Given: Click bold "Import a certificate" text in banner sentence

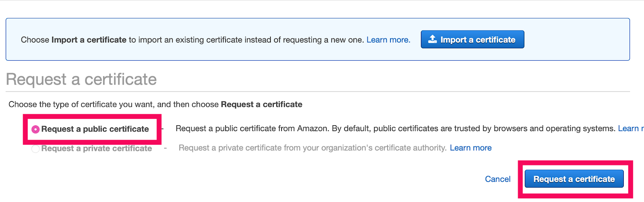Looking at the screenshot, I should pos(89,40).
